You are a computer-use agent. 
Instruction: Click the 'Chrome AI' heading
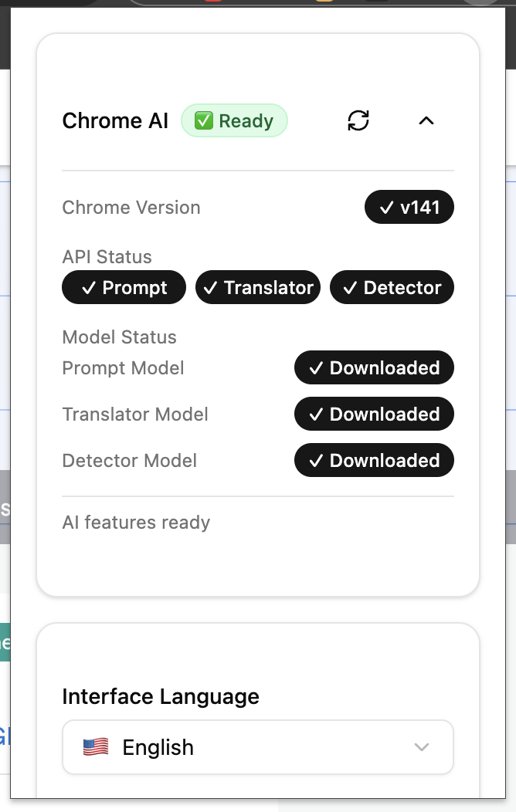coord(115,120)
